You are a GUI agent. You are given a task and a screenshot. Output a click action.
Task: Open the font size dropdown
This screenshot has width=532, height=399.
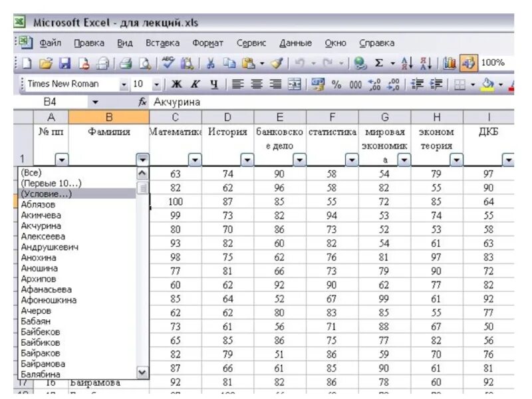pyautogui.click(x=155, y=84)
